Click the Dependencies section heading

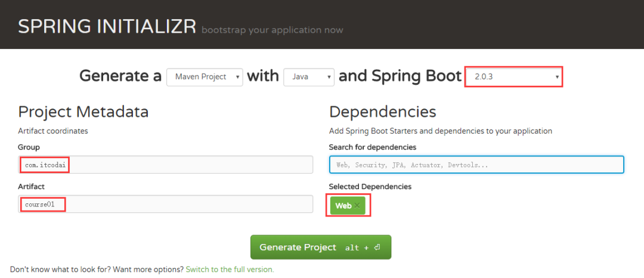(382, 112)
